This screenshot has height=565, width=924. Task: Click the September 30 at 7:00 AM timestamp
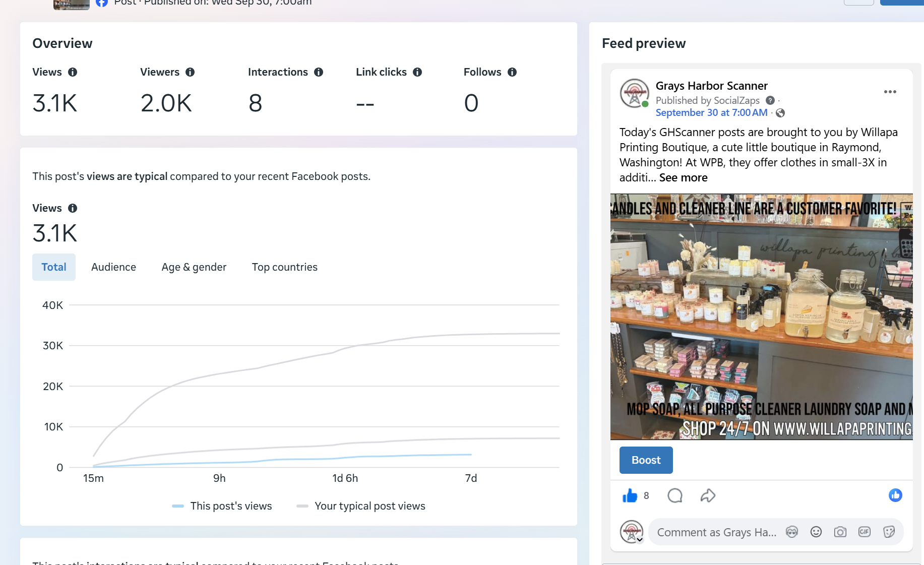711,113
